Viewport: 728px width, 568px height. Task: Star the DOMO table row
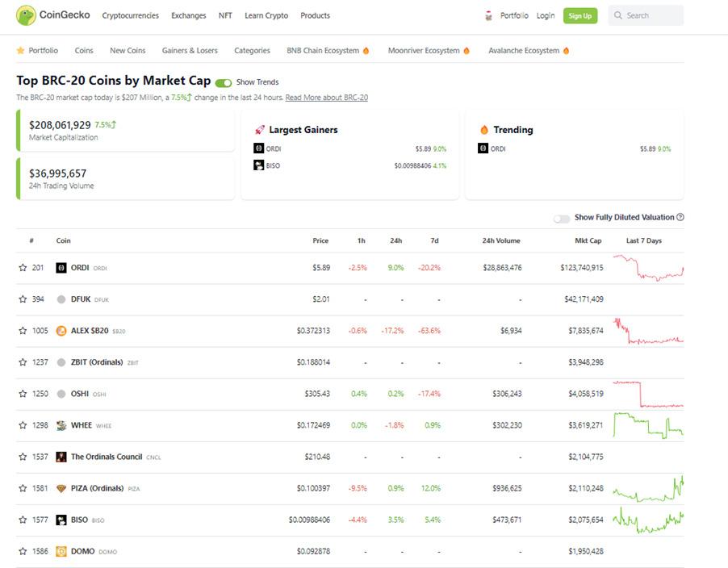tap(23, 551)
